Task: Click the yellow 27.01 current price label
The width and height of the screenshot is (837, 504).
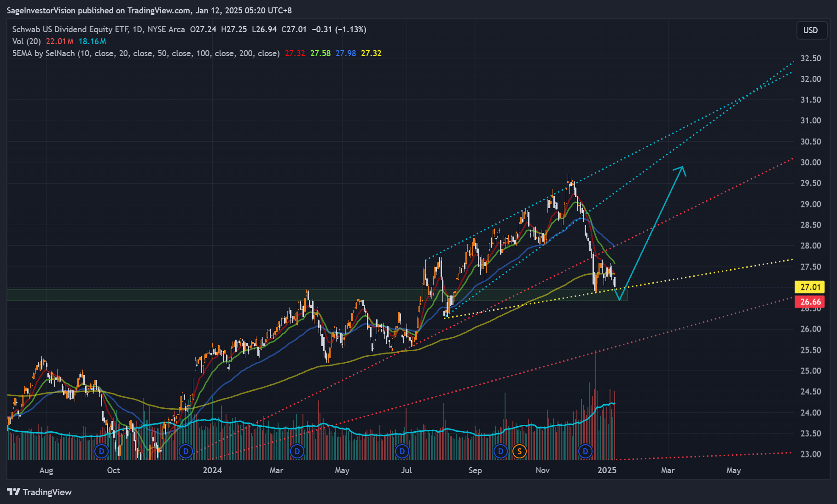Action: pyautogui.click(x=810, y=287)
